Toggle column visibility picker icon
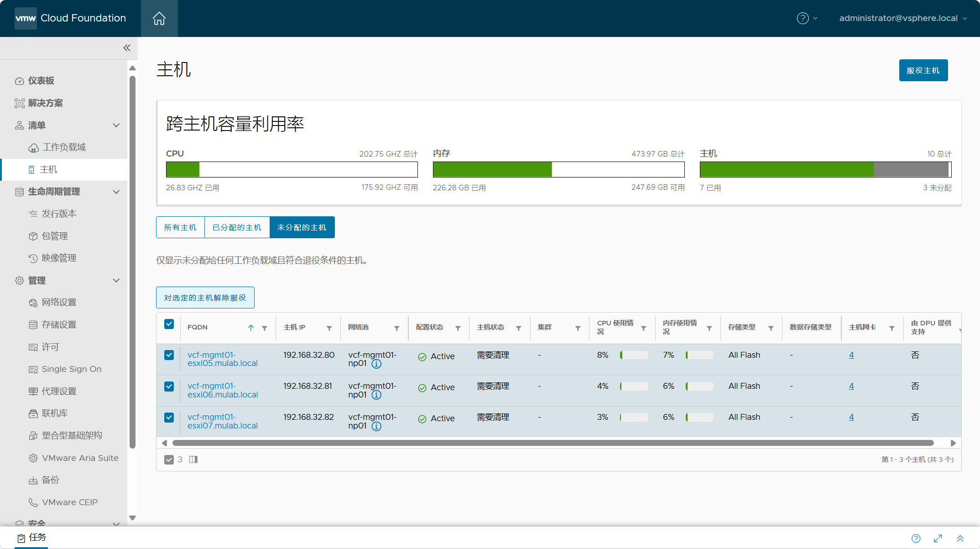Viewport: 980px width, 549px height. click(x=193, y=460)
